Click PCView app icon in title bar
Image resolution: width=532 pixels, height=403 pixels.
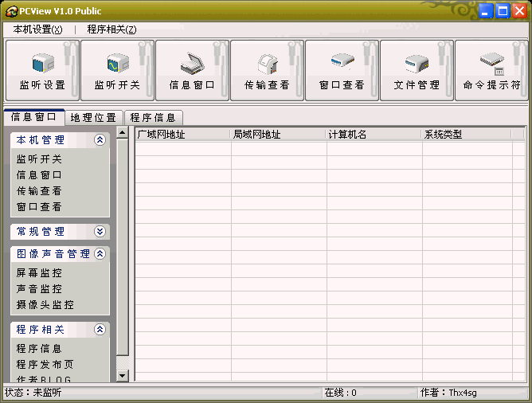coord(11,11)
